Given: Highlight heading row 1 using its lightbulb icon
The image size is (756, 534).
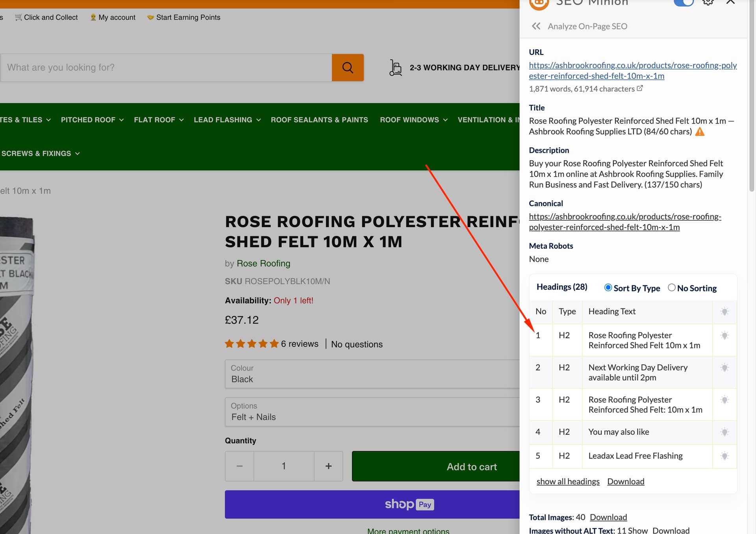Looking at the screenshot, I should (x=724, y=336).
